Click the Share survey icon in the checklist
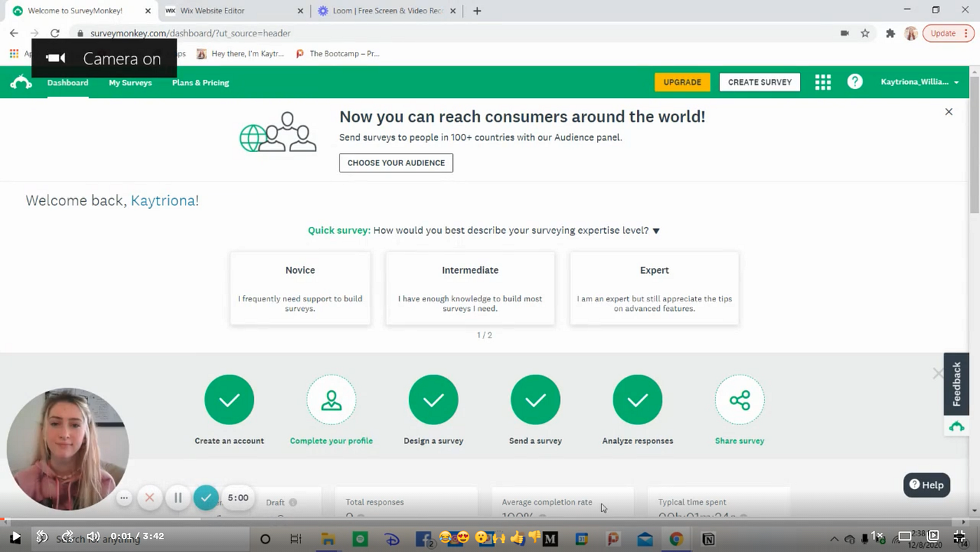 [x=740, y=399]
